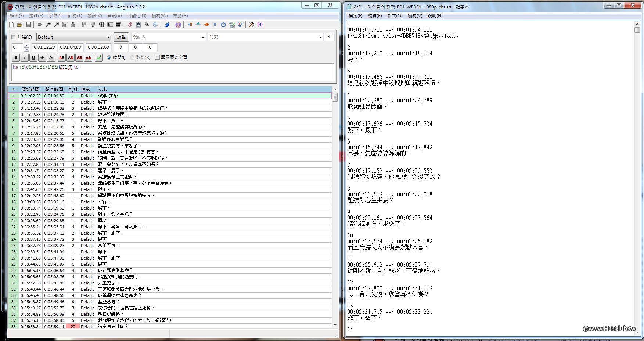Open the 說明(H) help menu in Notepad
This screenshot has width=644, height=341.
click(x=435, y=16)
